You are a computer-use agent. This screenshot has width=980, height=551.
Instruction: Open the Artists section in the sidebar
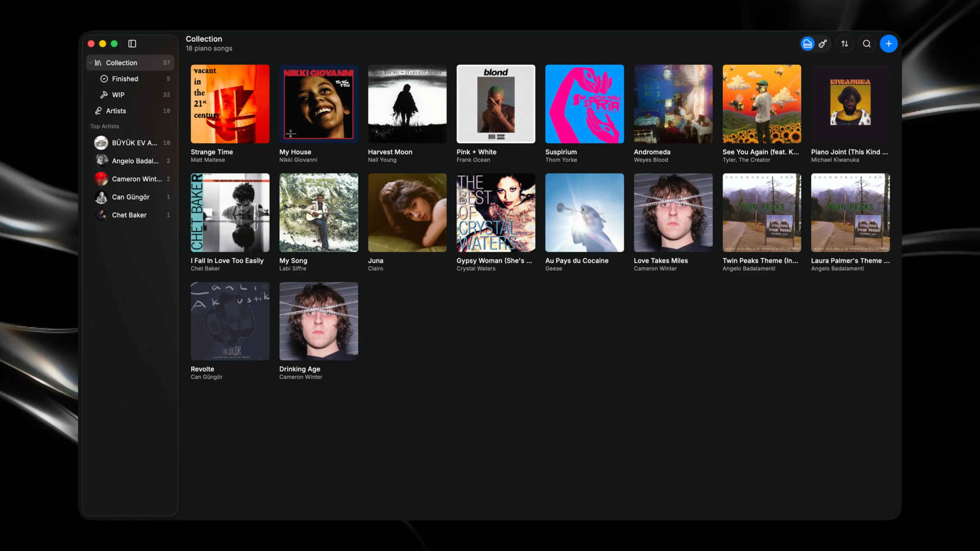coord(130,111)
